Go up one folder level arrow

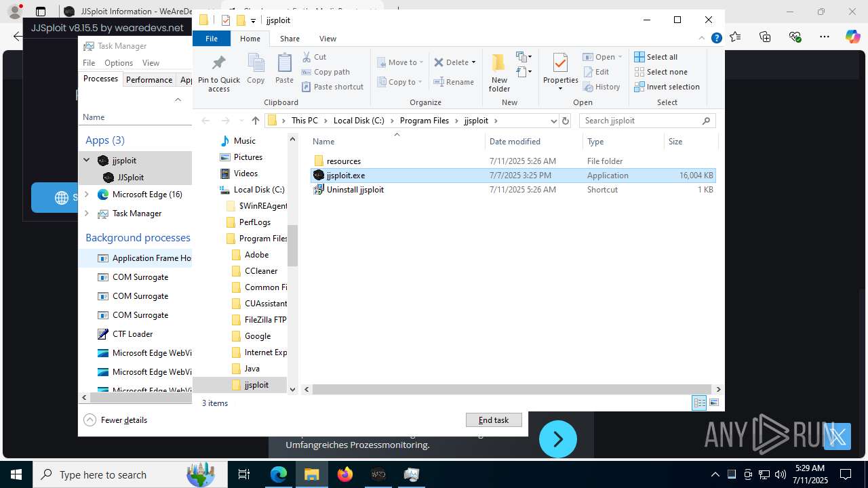coord(256,121)
